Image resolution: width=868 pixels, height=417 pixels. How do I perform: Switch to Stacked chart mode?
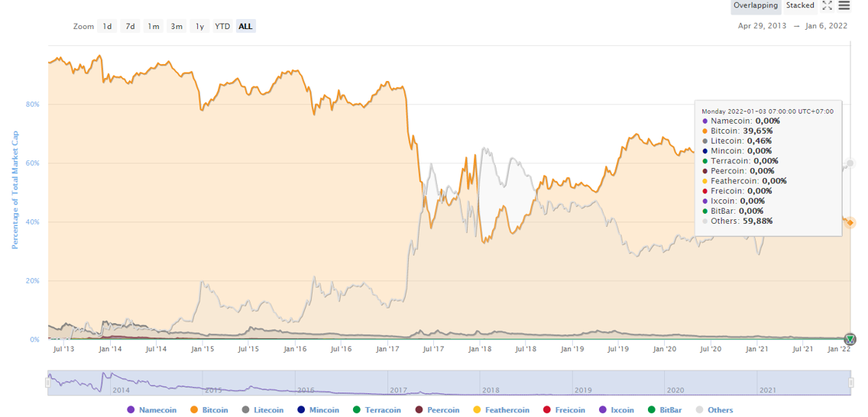800,6
